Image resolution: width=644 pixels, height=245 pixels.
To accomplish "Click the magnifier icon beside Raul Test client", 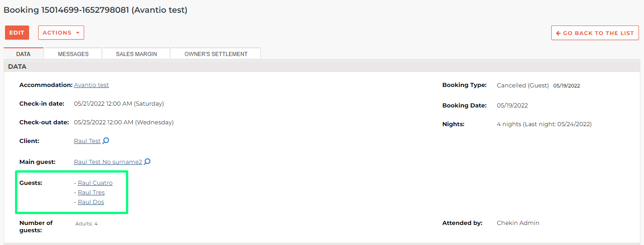I will (x=106, y=141).
